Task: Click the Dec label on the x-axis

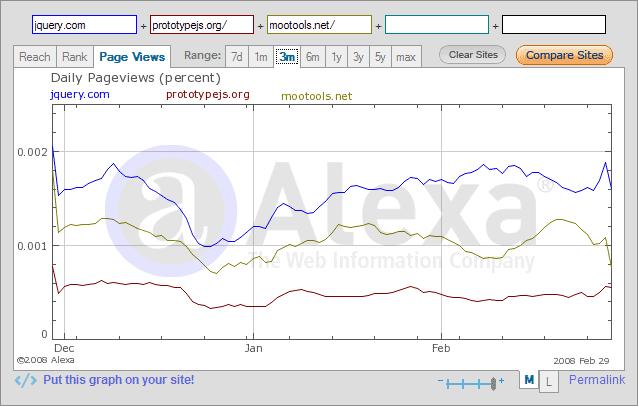Action: pyautogui.click(x=64, y=348)
